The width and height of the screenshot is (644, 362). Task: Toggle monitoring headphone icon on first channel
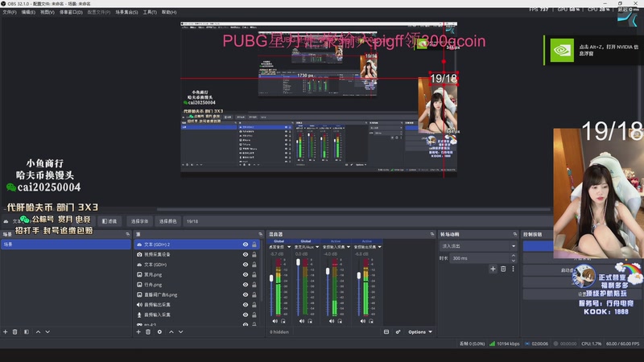(283, 321)
